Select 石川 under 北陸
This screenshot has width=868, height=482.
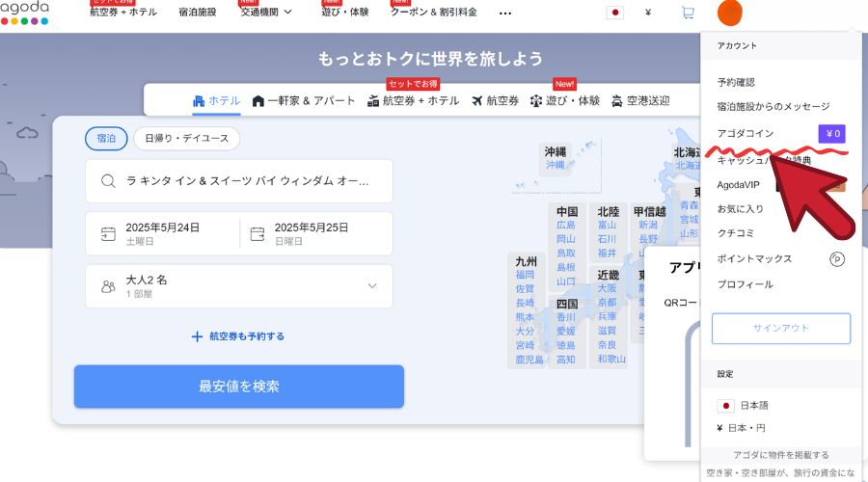point(607,239)
